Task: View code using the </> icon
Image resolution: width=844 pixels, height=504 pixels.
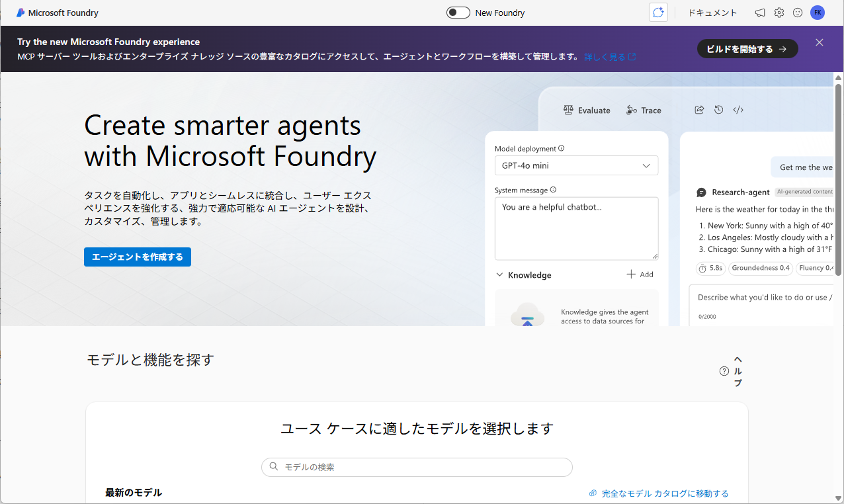Action: coord(738,110)
